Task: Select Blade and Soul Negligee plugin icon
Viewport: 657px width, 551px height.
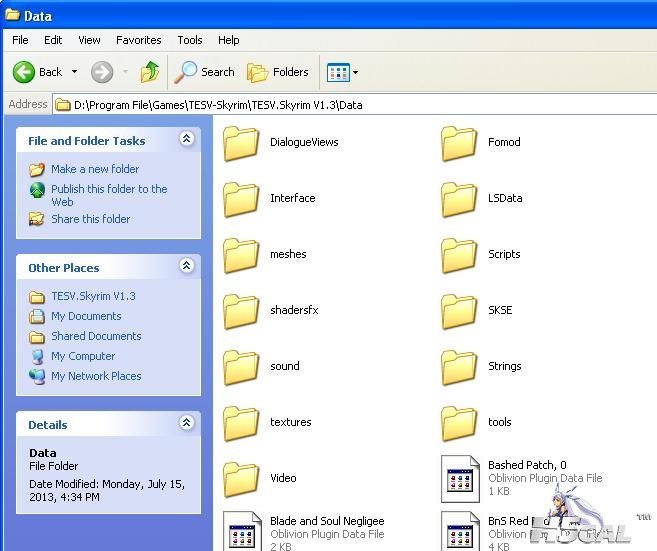Action: pos(242,531)
